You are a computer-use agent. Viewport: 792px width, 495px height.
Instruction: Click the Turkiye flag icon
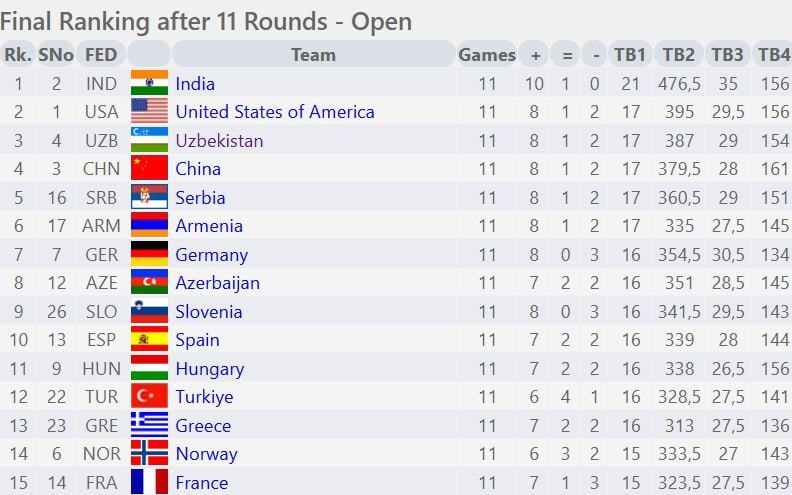tap(149, 397)
